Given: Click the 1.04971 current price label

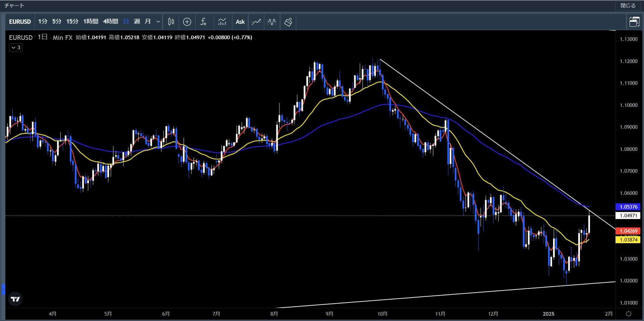Looking at the screenshot, I should click(x=628, y=215).
